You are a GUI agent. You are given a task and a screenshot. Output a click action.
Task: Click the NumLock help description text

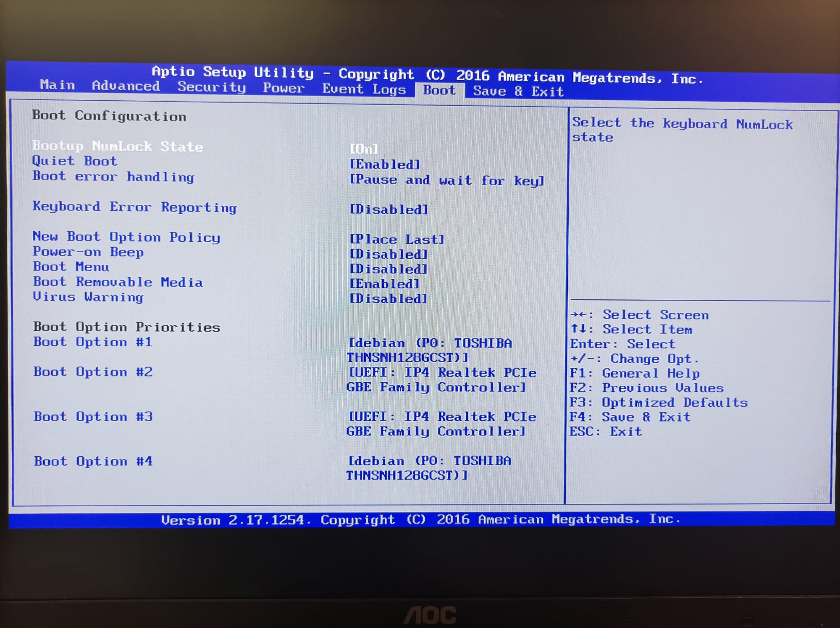682,130
